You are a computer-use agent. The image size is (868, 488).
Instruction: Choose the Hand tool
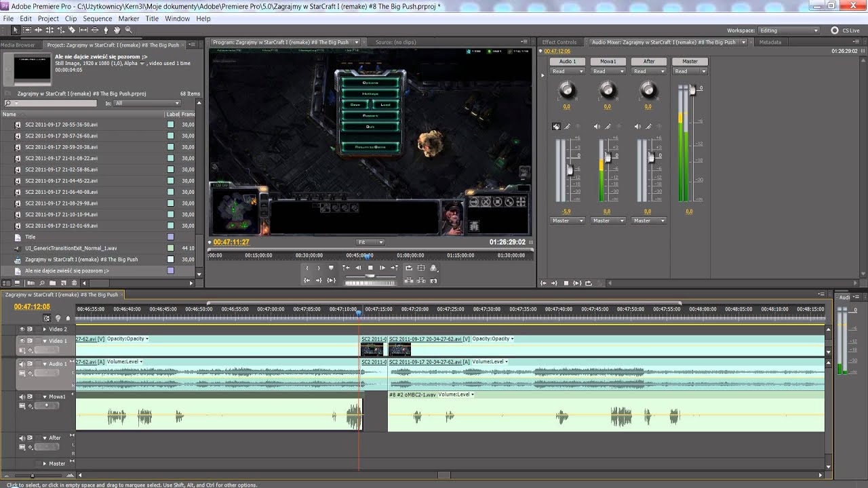click(117, 30)
